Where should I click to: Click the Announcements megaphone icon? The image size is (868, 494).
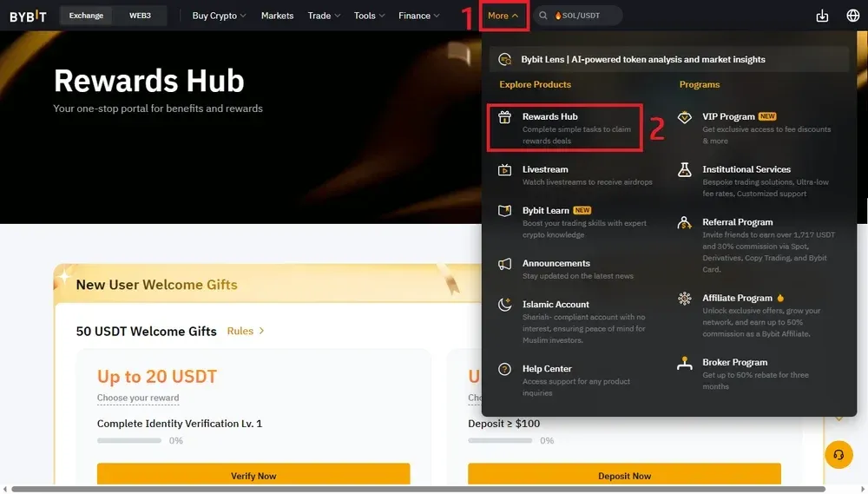[504, 264]
